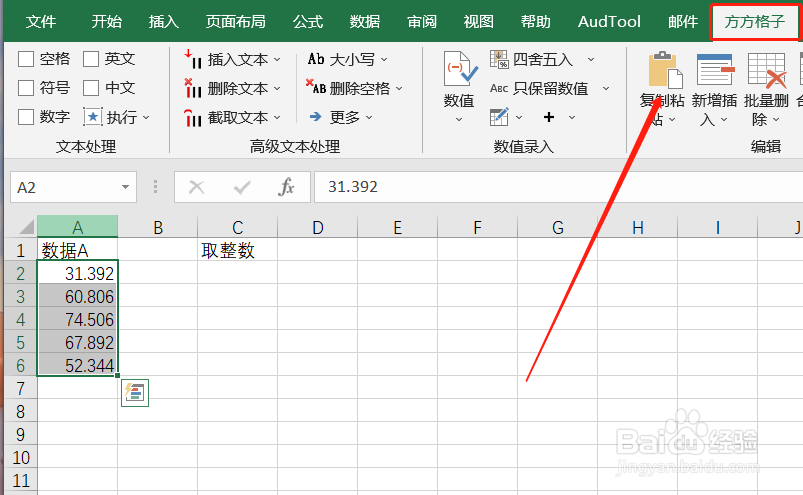Viewport: 803px width, 495px height.
Task: Expand the dropdown beside the plus icon
Action: pos(572,118)
